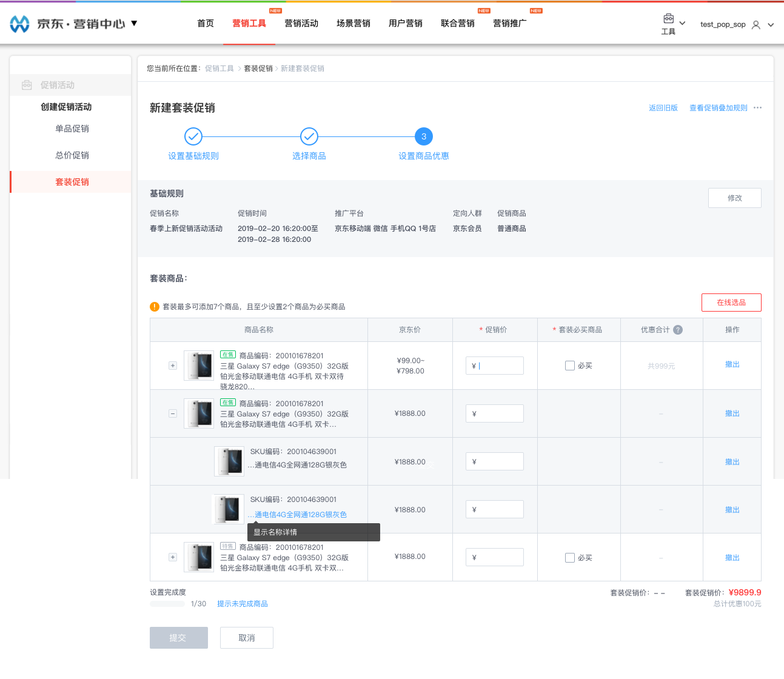
Task: Click the 在线选品 button
Action: [731, 303]
